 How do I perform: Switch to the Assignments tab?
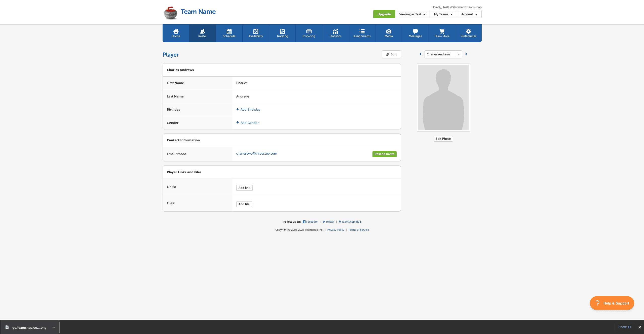click(362, 33)
